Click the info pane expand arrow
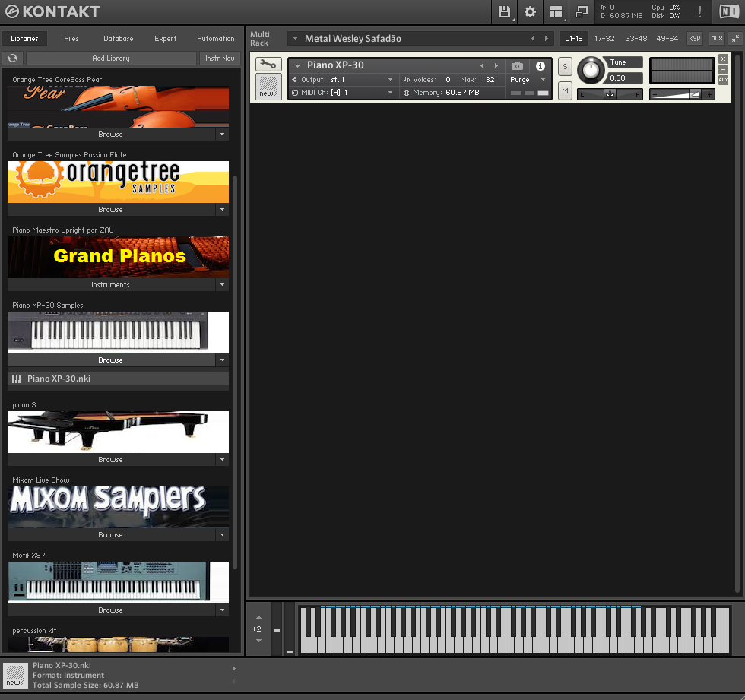The image size is (745, 700). coord(234,668)
